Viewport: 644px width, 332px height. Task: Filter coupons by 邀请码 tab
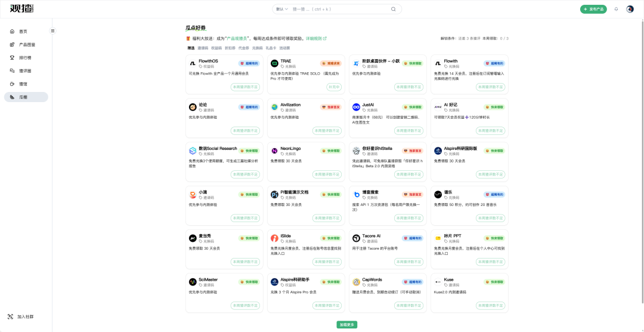click(203, 48)
